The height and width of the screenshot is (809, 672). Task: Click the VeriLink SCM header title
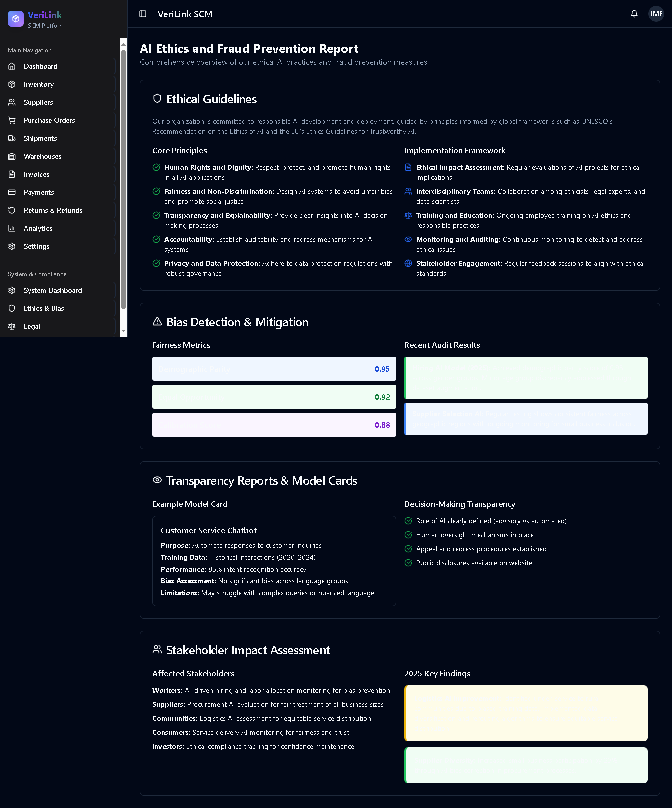[x=185, y=14]
